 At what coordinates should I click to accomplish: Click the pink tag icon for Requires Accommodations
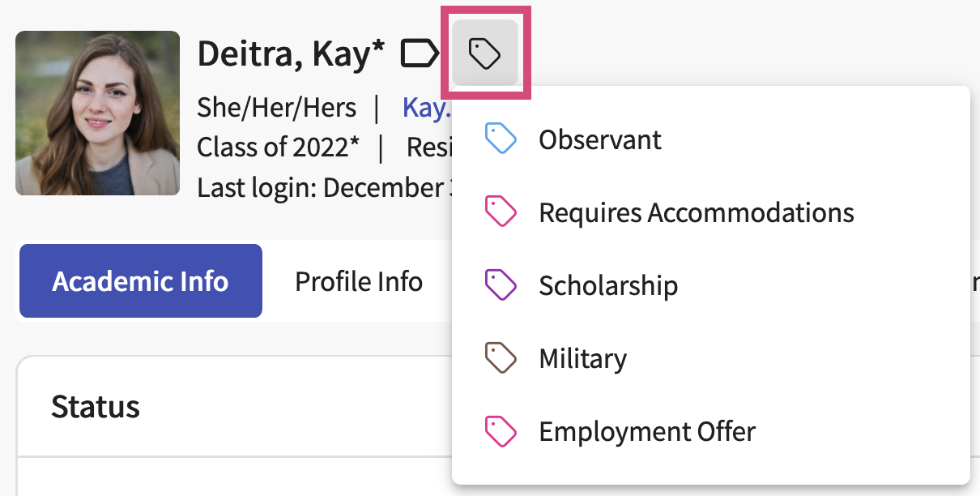pyautogui.click(x=501, y=212)
